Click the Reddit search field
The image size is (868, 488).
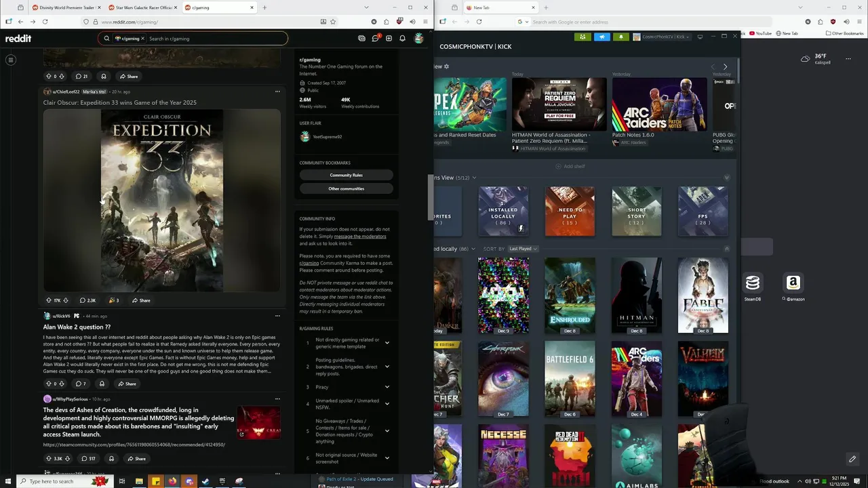pos(193,39)
